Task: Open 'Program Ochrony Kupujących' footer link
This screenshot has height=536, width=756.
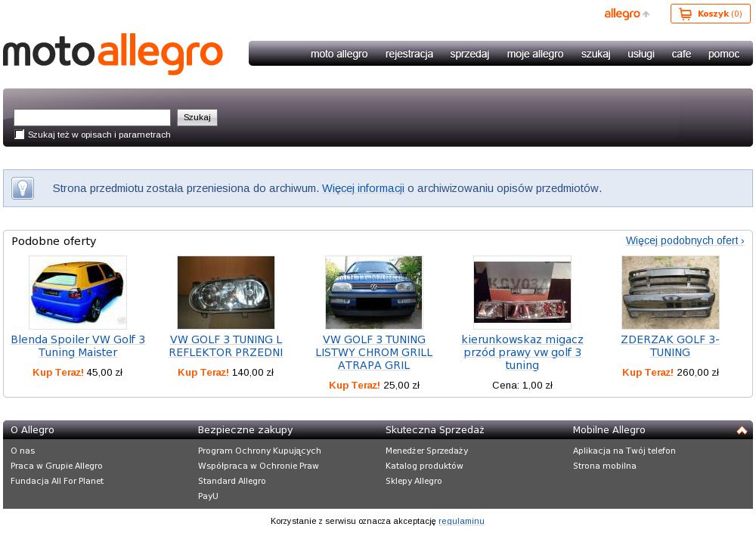Action: [259, 451]
